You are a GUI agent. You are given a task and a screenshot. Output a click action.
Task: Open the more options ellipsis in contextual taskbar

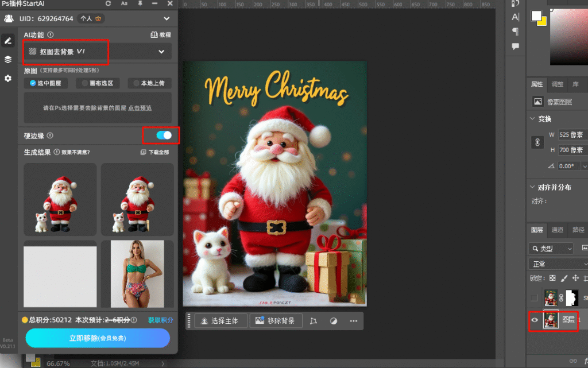(353, 321)
